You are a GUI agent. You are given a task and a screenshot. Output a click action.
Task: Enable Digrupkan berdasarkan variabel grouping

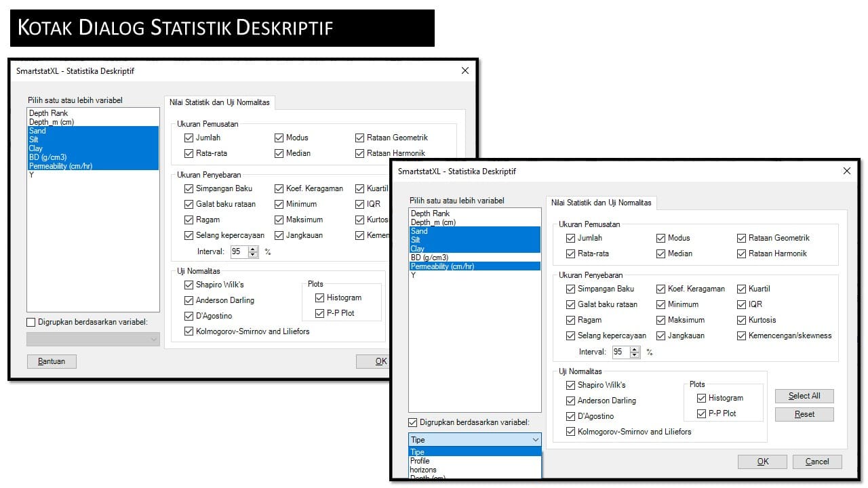click(x=413, y=421)
